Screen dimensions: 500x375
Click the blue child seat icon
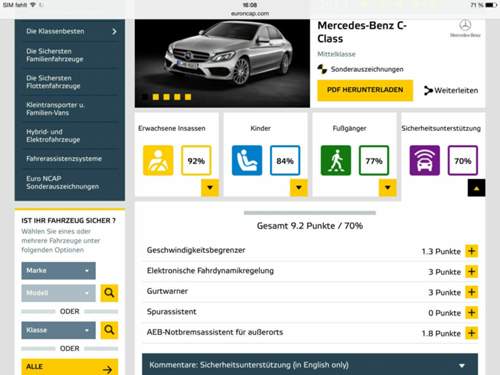pyautogui.click(x=247, y=160)
